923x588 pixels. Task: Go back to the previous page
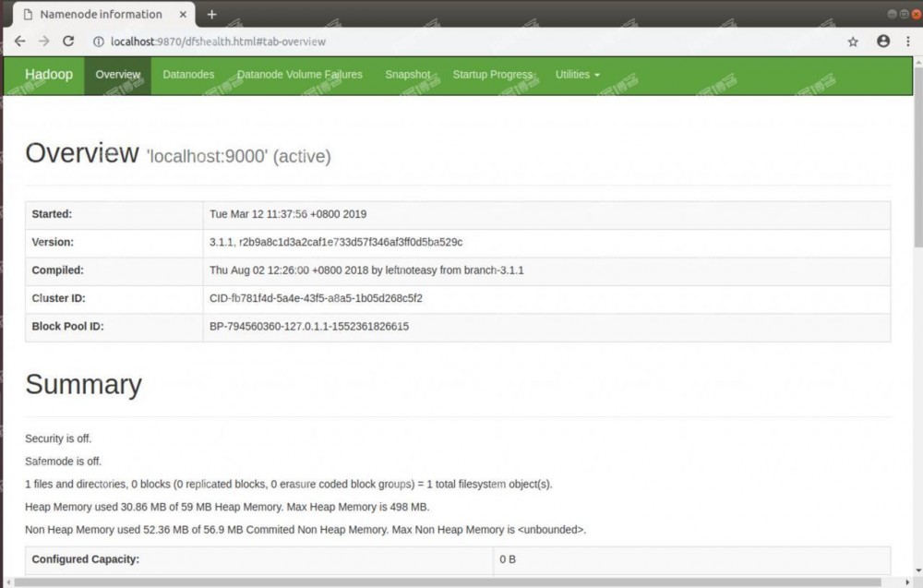pos(19,42)
